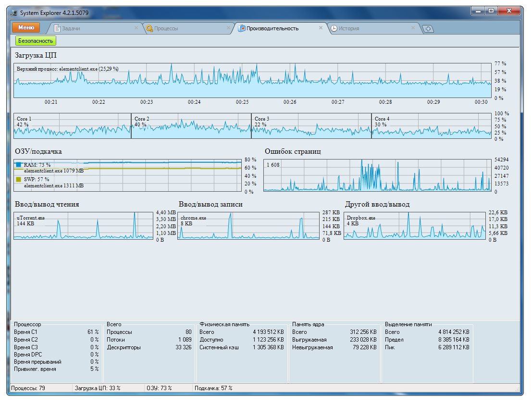Click the blue RAM legend swatch
The height and width of the screenshot is (405, 532).
pyautogui.click(x=19, y=165)
